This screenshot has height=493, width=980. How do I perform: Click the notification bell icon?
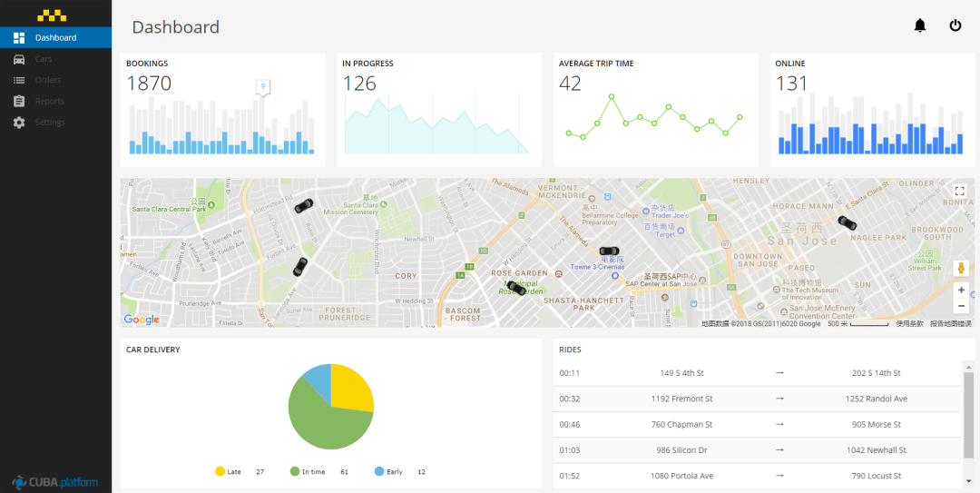tap(919, 25)
